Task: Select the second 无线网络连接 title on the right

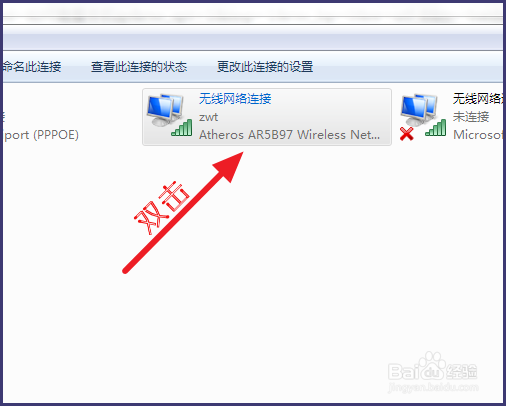Action: (478, 98)
